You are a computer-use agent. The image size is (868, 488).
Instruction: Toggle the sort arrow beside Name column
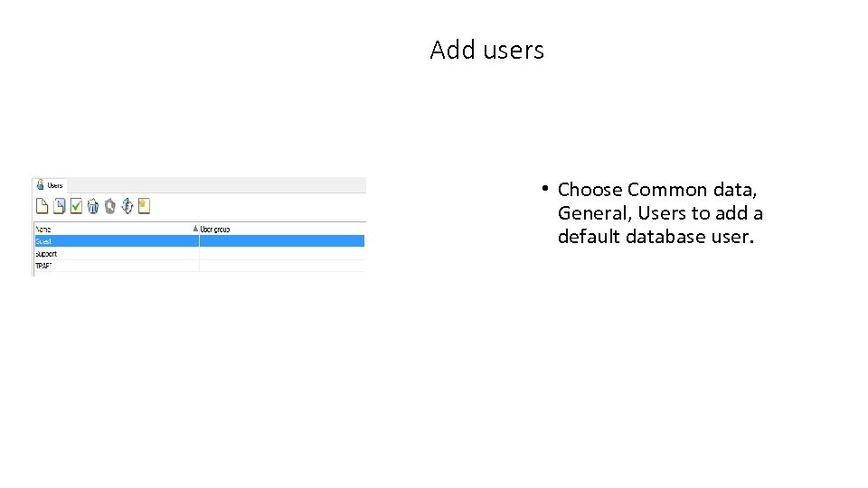point(195,229)
